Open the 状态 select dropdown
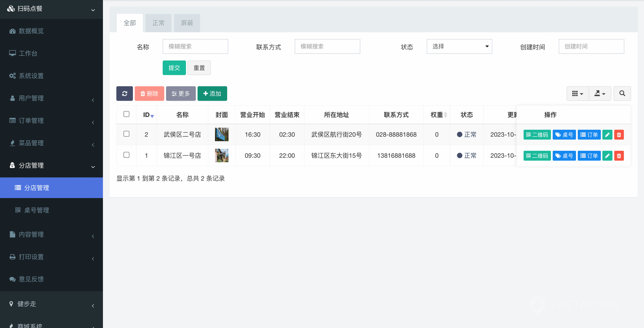644x328 pixels. click(x=459, y=47)
